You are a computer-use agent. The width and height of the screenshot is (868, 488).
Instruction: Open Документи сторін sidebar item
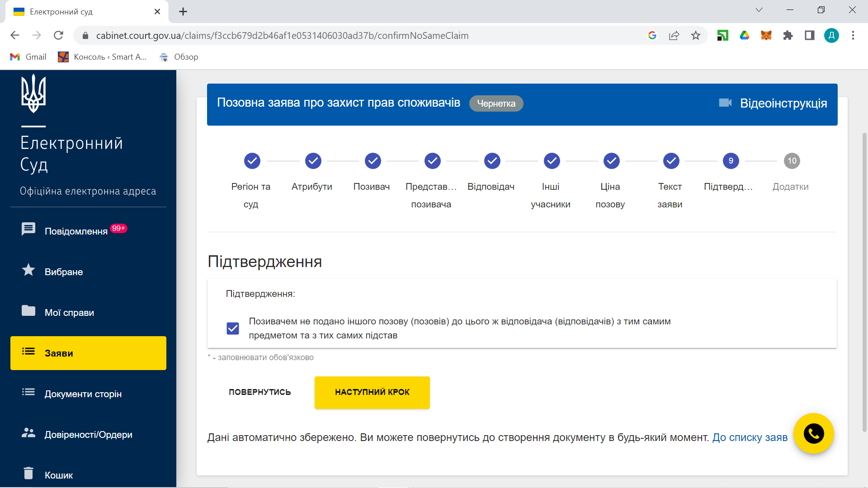[x=83, y=394]
